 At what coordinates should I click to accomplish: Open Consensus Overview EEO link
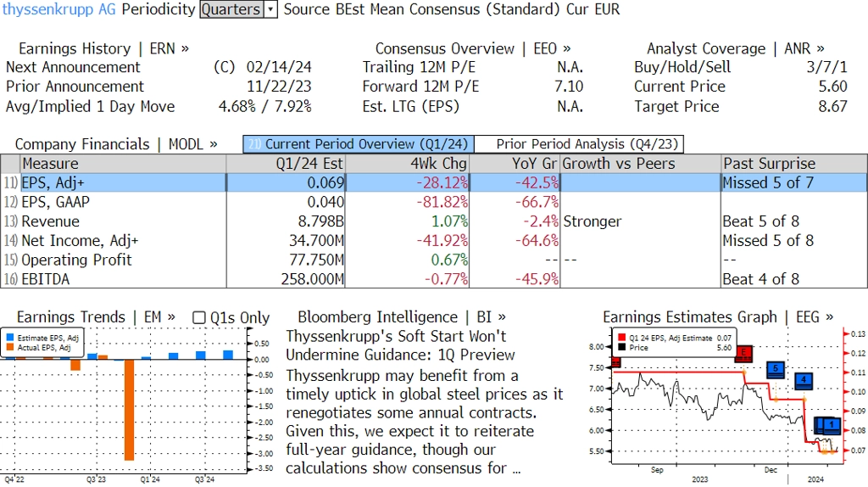(x=473, y=48)
